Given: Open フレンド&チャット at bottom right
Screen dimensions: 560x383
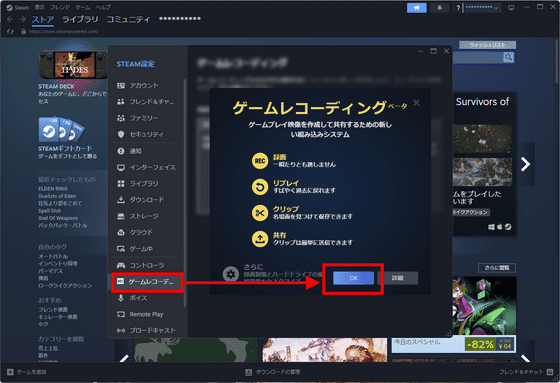Looking at the screenshot, I should tap(526, 372).
